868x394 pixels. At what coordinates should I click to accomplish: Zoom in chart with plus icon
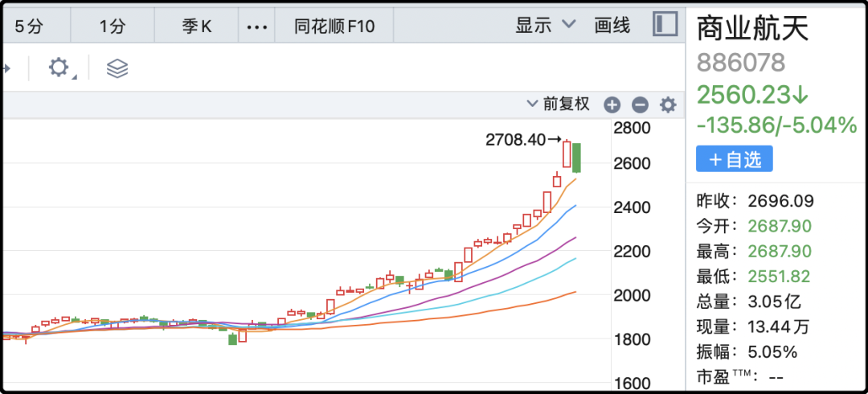coord(612,105)
